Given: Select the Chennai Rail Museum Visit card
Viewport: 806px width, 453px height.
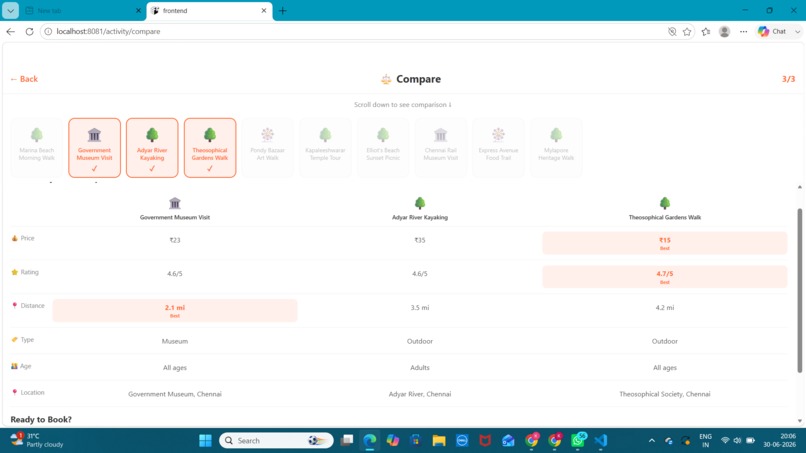Looking at the screenshot, I should coord(441,148).
